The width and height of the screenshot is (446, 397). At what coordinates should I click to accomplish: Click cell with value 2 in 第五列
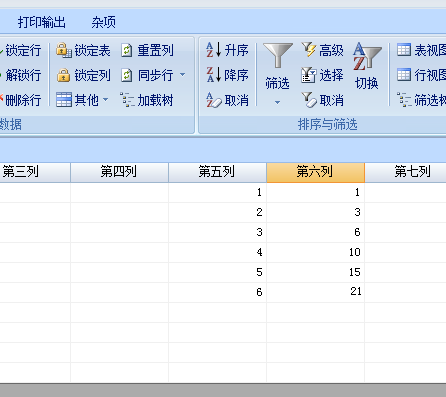217,213
